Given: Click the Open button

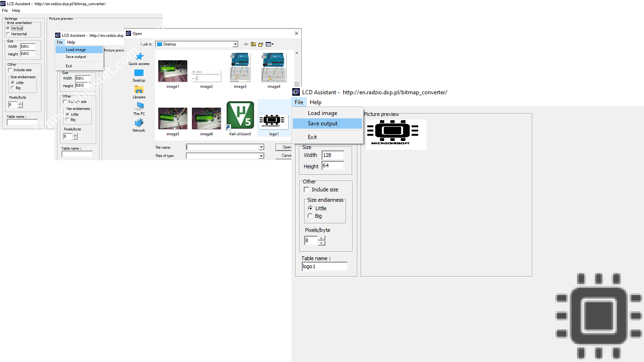Looking at the screenshot, I should coord(285,147).
